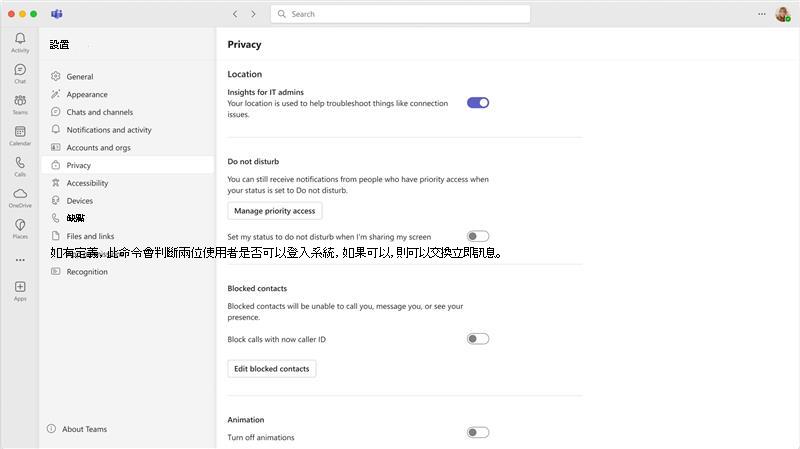Select Privacy settings item
This screenshot has height=449, width=800.
tap(128, 165)
